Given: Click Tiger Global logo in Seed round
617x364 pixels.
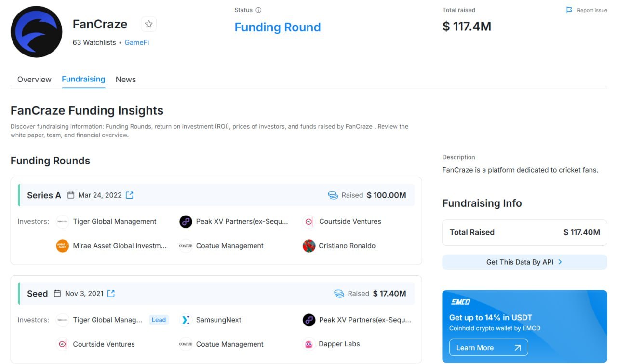Looking at the screenshot, I should pos(63,320).
